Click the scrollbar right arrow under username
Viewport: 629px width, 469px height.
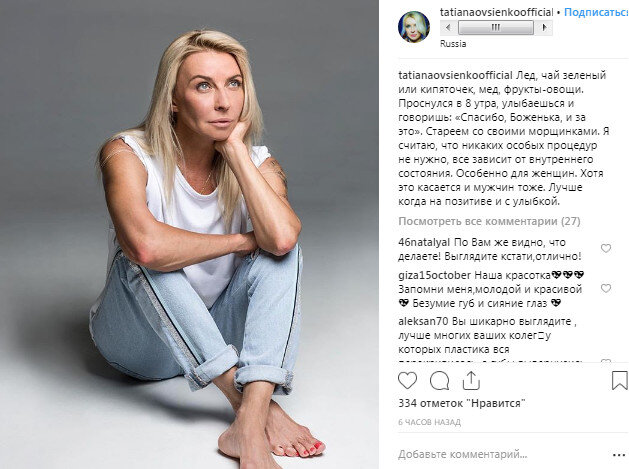544,28
